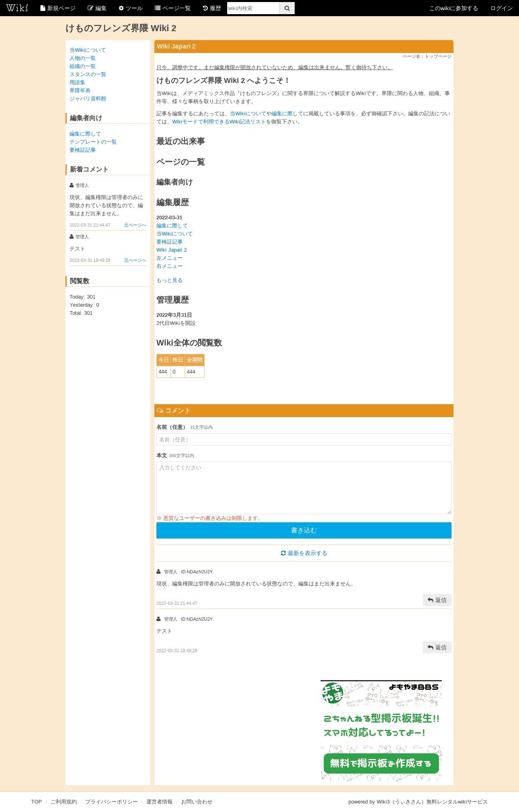Click このwikiに参加する link

click(x=454, y=8)
